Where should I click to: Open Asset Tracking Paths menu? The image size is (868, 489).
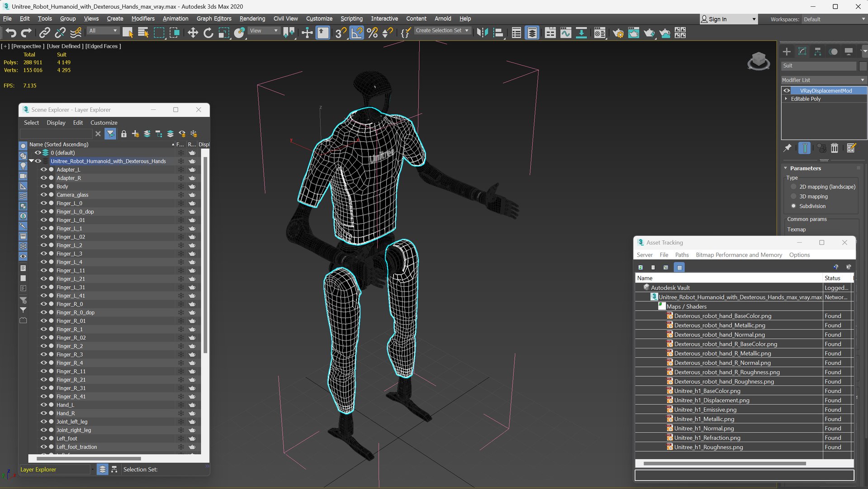click(682, 255)
